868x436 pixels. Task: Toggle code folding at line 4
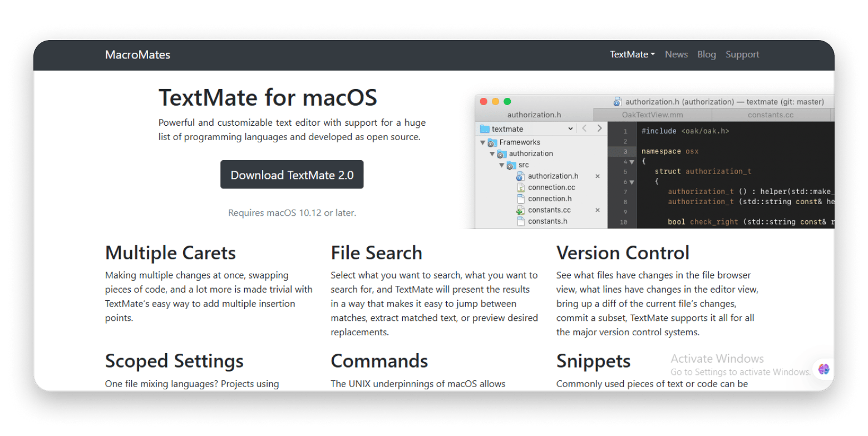[632, 162]
